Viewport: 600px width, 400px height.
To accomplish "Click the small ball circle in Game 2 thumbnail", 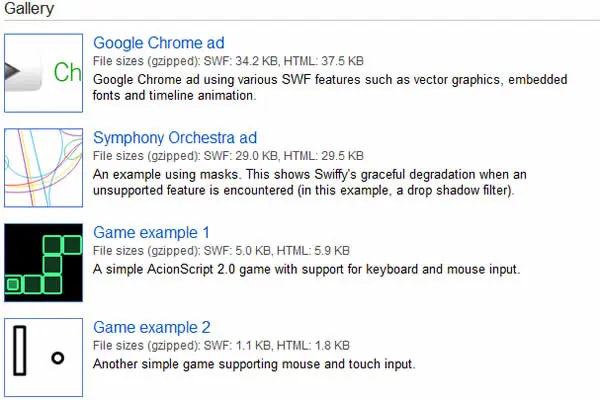I will click(58, 358).
